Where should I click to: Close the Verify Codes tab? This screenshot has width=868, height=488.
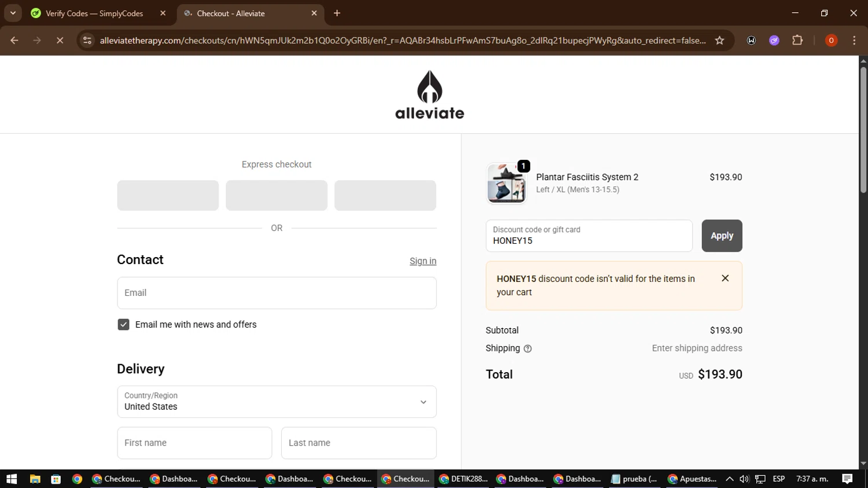click(x=163, y=13)
